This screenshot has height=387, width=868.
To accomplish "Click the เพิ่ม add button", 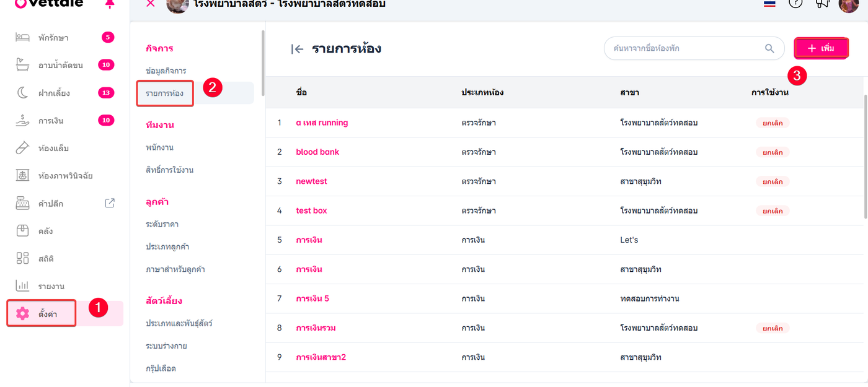I will click(821, 48).
